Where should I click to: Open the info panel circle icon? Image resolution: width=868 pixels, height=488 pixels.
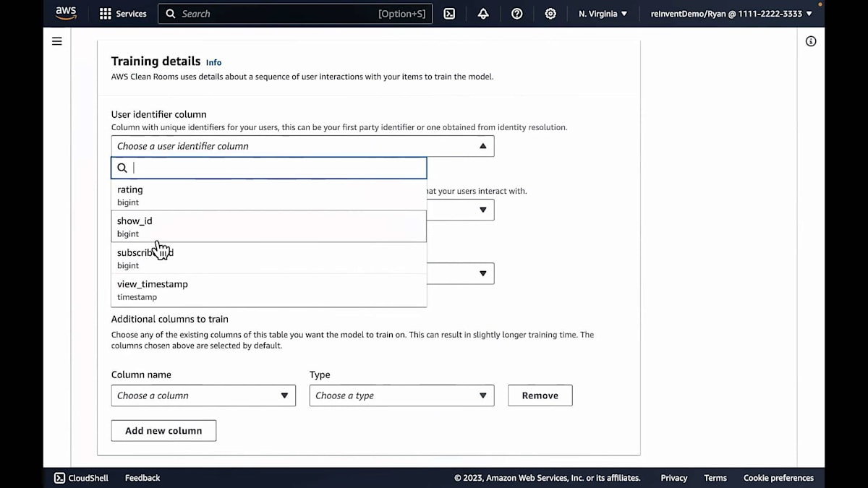coord(811,41)
